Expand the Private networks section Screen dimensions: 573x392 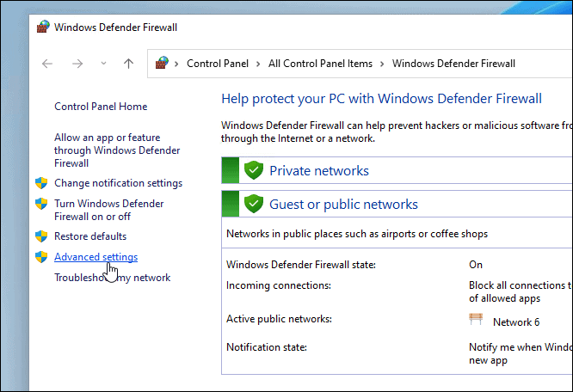pyautogui.click(x=319, y=170)
